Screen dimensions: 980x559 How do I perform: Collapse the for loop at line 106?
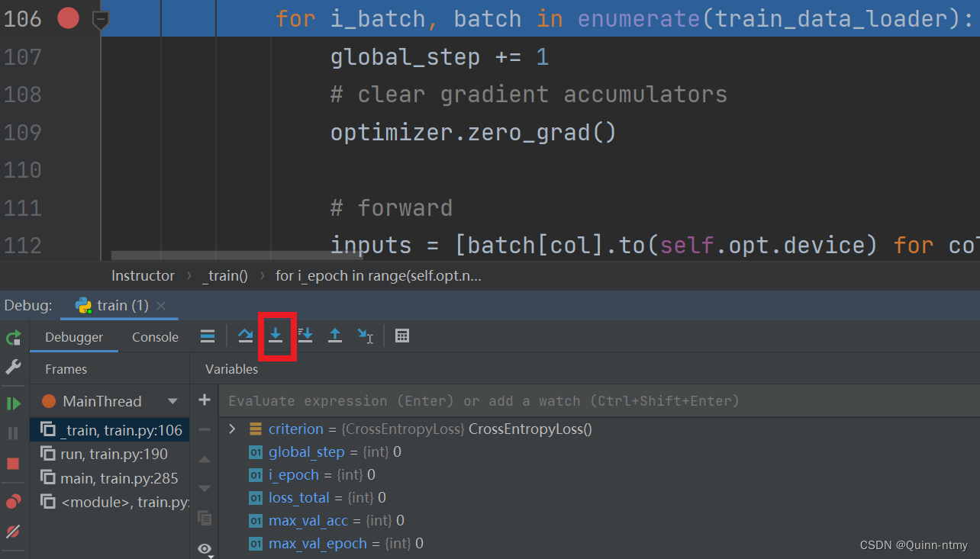(x=100, y=19)
